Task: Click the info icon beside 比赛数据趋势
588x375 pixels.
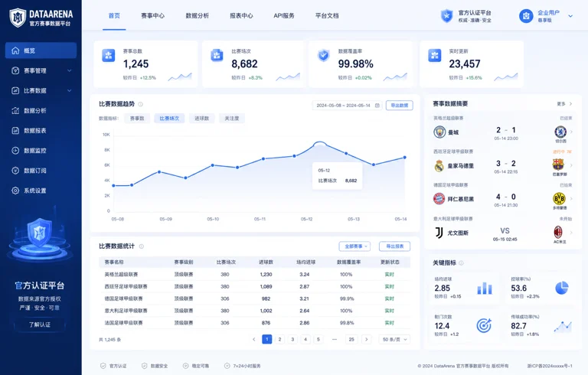Action: coord(141,104)
